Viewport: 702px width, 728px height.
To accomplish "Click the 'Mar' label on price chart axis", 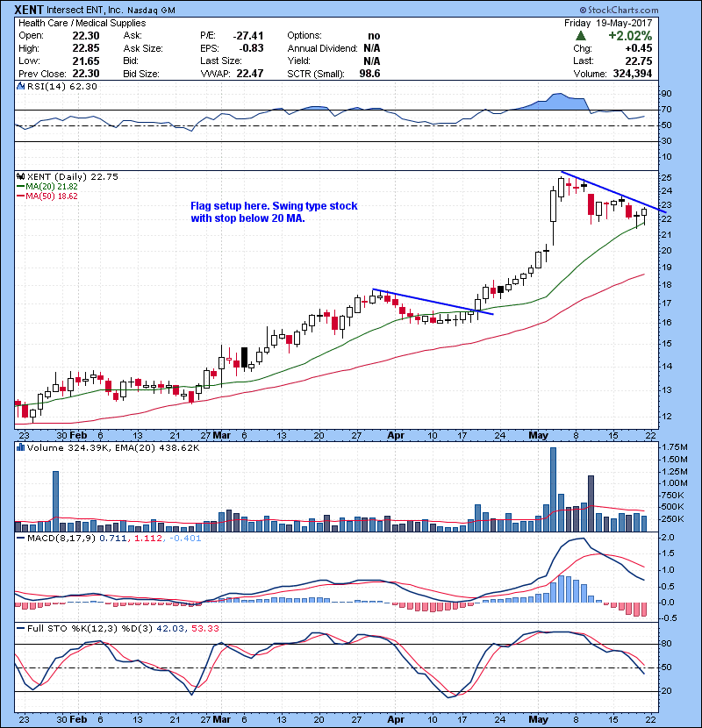I will (x=222, y=436).
